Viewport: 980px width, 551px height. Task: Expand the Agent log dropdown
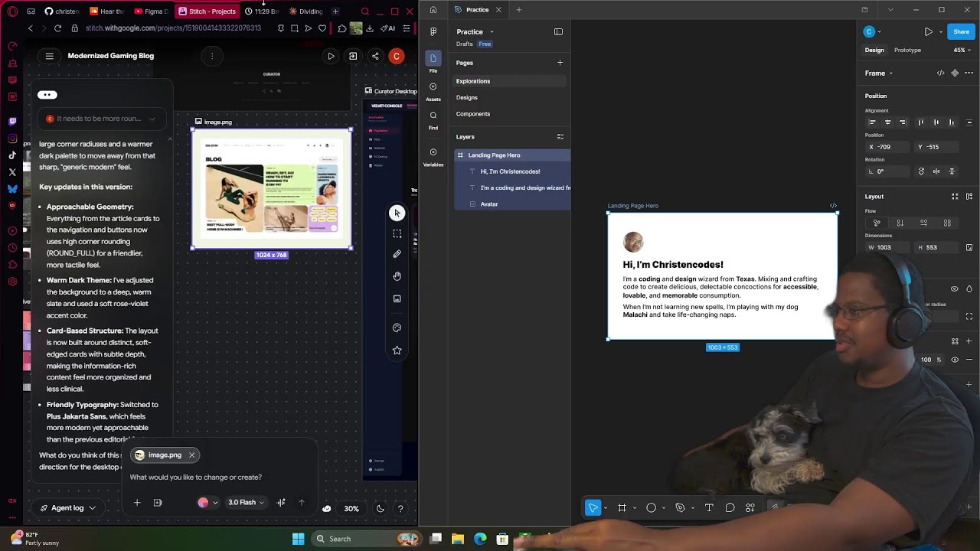[68, 508]
